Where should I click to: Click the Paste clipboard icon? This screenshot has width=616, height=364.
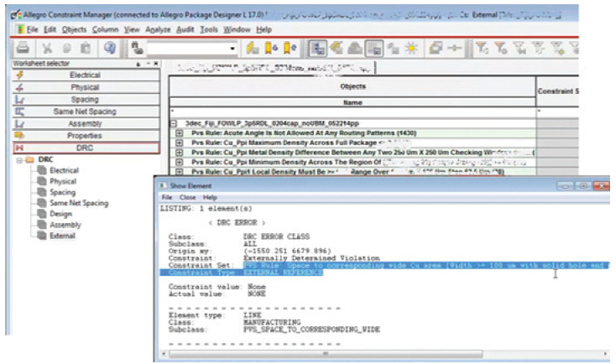pos(86,49)
